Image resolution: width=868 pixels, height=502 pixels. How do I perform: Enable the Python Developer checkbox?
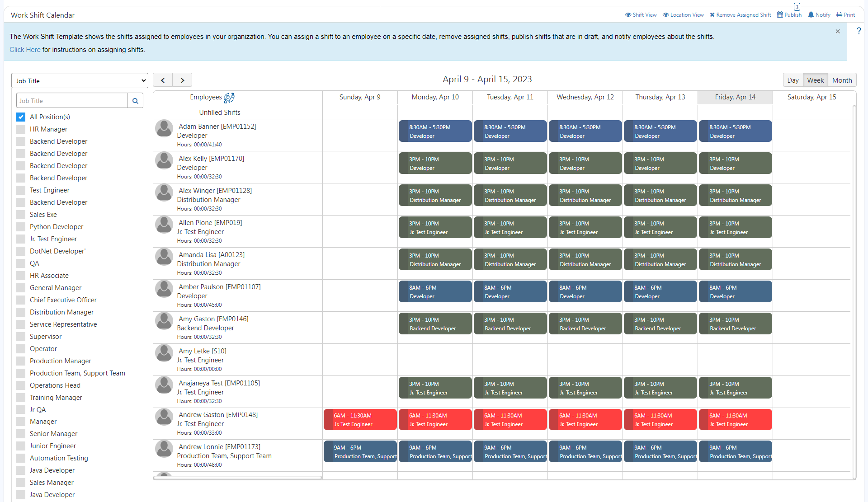click(21, 227)
